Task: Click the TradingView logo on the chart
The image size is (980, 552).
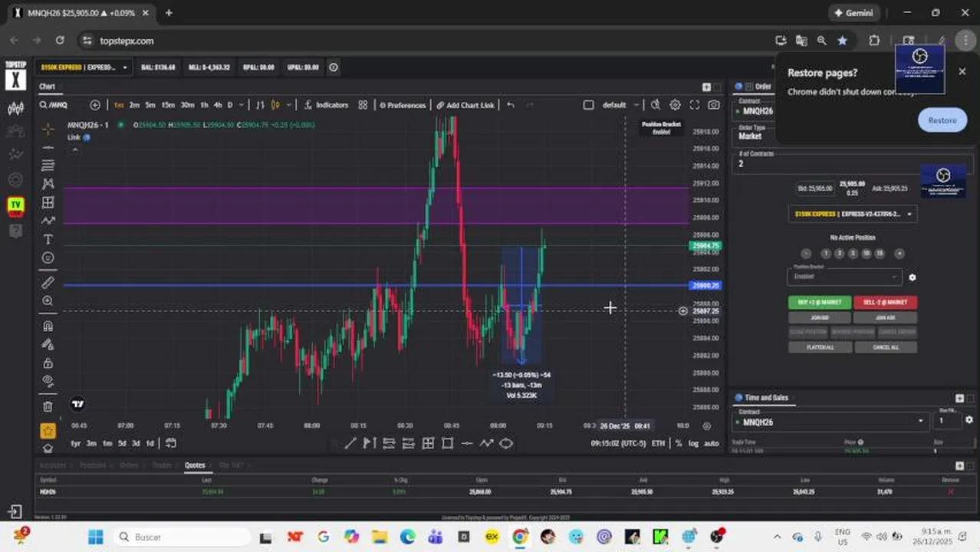Action: click(77, 404)
